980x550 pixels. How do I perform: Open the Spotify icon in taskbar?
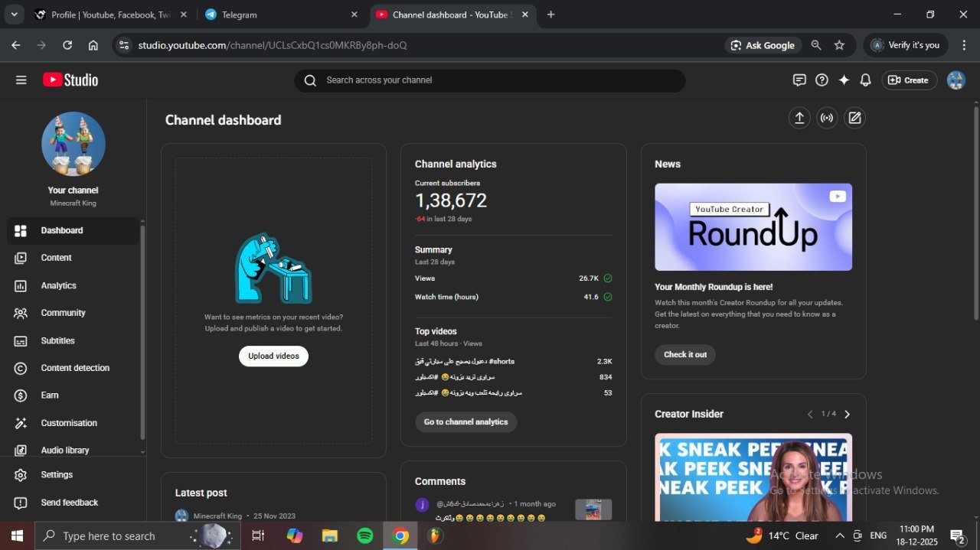pos(365,535)
